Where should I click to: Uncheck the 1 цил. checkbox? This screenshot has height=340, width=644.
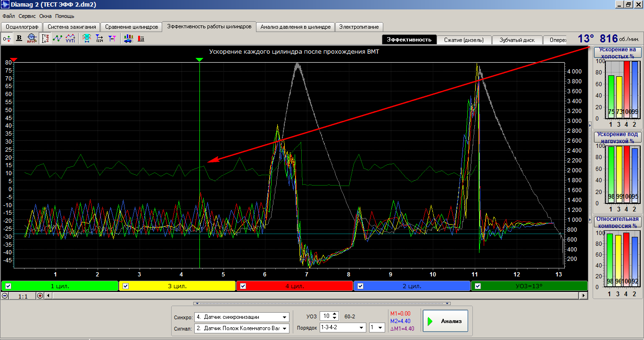[8, 286]
